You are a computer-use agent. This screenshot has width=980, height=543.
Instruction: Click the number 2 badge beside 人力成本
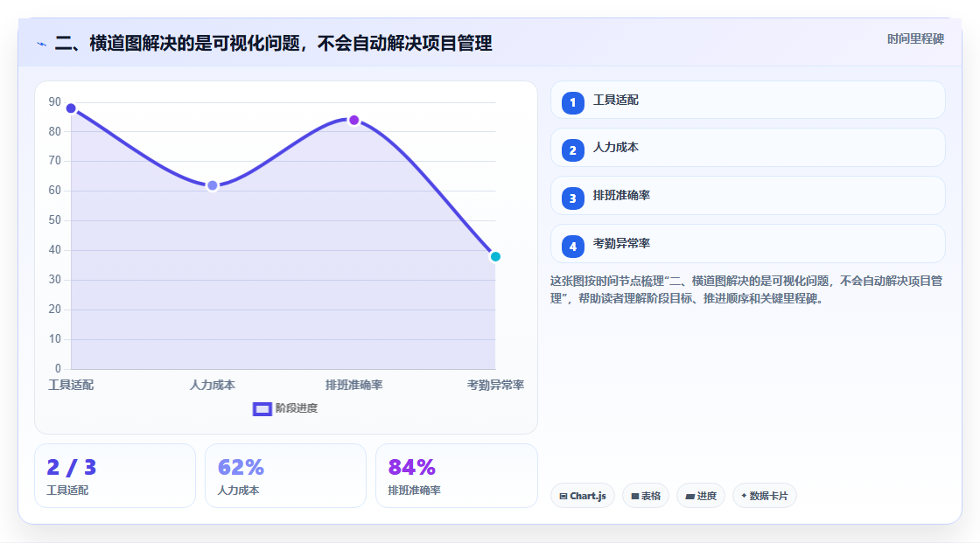[x=572, y=150]
